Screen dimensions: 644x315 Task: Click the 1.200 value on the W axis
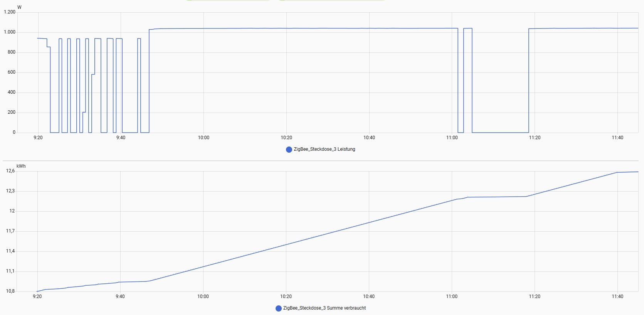[10, 12]
